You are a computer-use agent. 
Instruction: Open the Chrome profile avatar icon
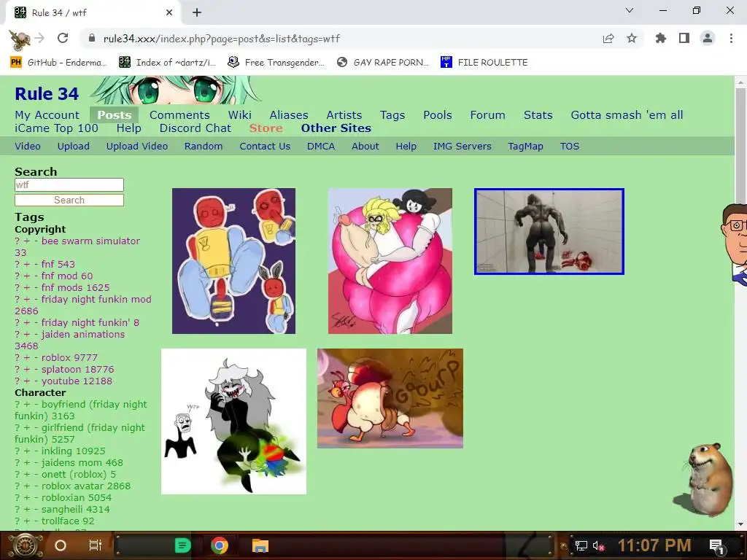708,38
